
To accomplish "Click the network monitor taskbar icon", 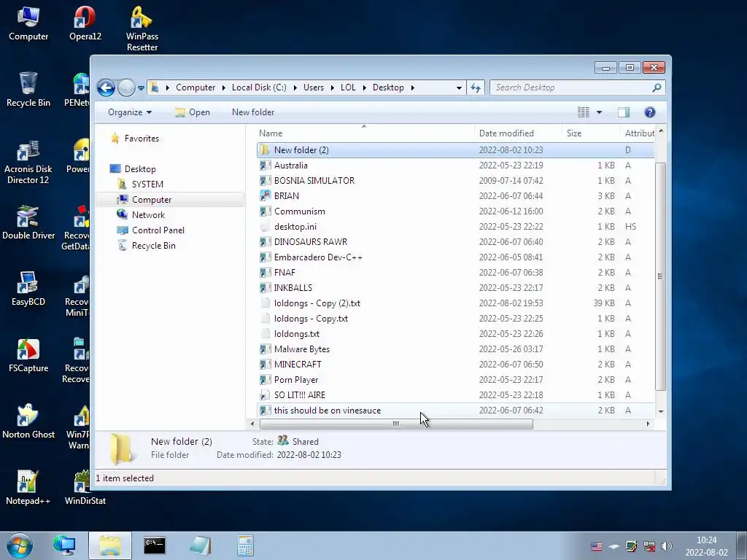I will coord(64,545).
